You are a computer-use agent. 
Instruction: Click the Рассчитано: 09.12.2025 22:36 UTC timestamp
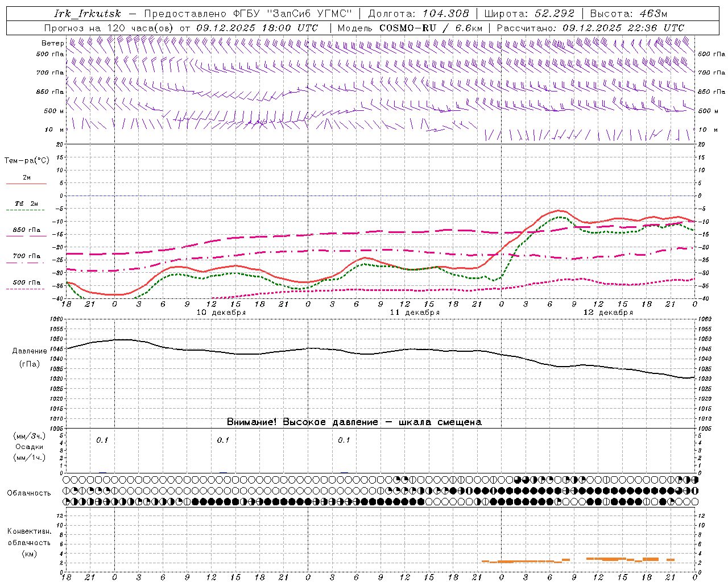590,28
